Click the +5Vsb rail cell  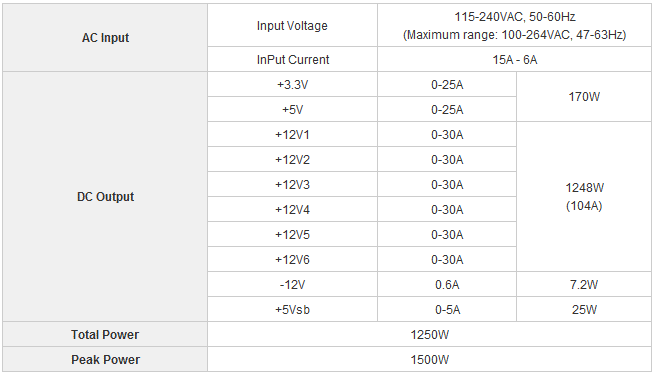point(292,310)
